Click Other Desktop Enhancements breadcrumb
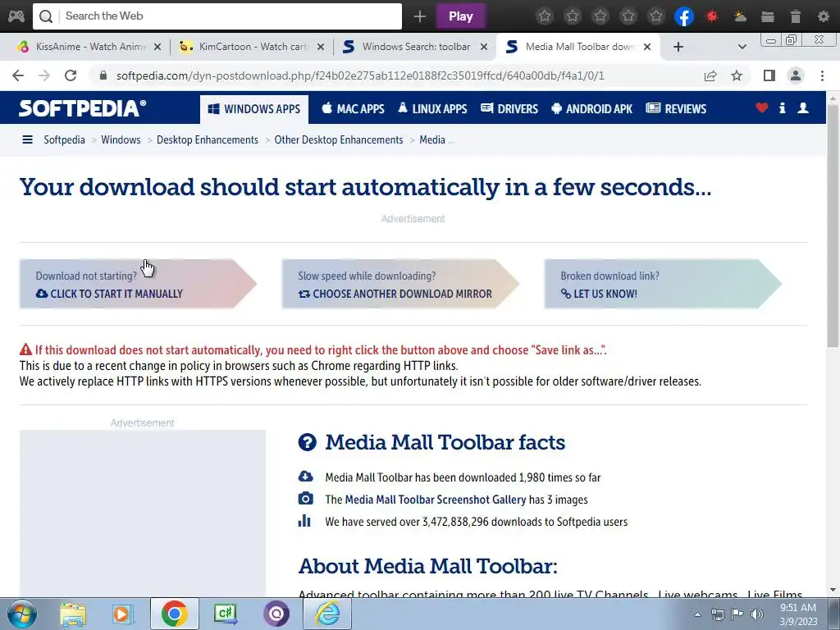The width and height of the screenshot is (840, 630). click(x=339, y=139)
